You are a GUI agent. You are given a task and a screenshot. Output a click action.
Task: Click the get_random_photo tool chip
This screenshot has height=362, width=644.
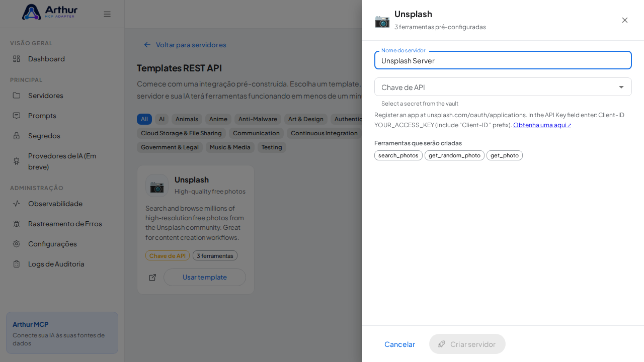pyautogui.click(x=454, y=155)
